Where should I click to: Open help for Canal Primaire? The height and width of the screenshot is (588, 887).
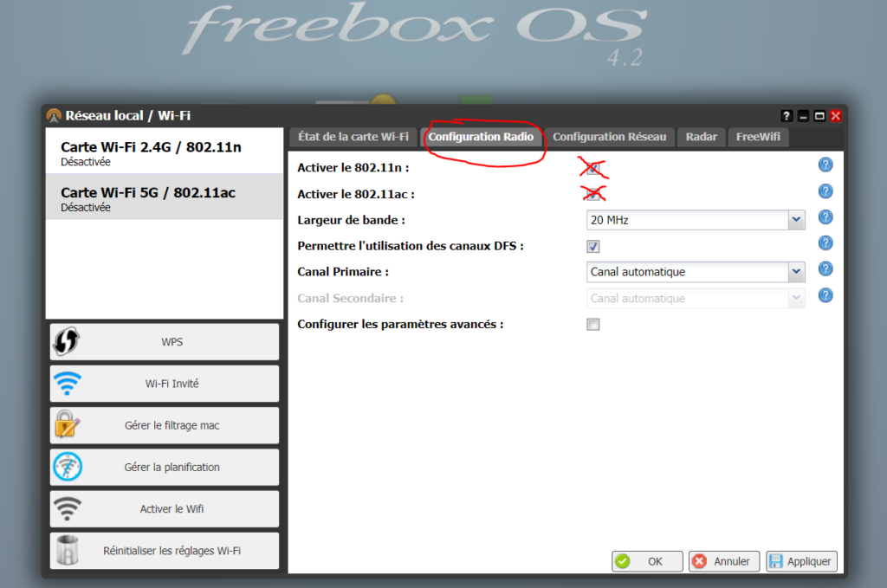825,269
